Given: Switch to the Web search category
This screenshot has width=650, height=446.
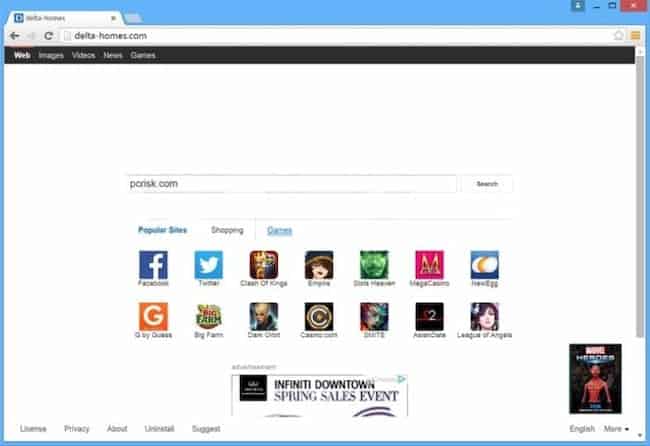Looking at the screenshot, I should (x=22, y=55).
